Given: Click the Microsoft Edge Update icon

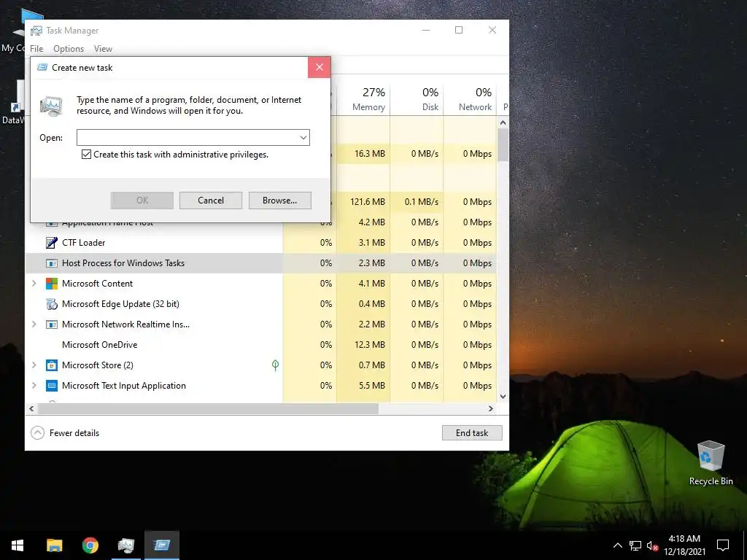Looking at the screenshot, I should pyautogui.click(x=52, y=304).
